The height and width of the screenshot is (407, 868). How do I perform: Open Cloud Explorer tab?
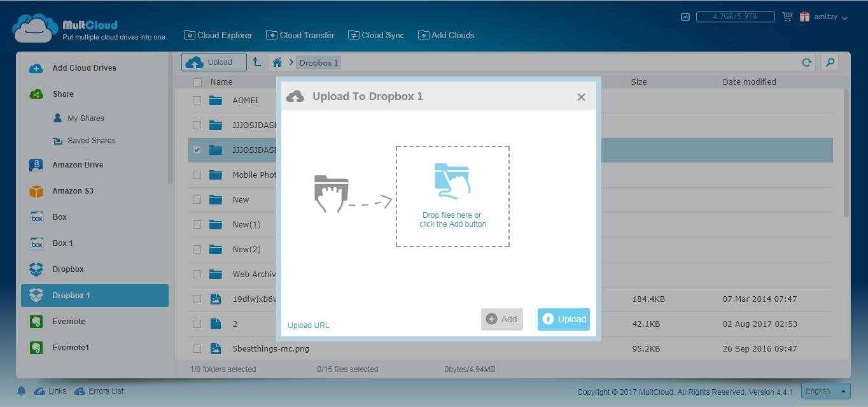pyautogui.click(x=218, y=35)
